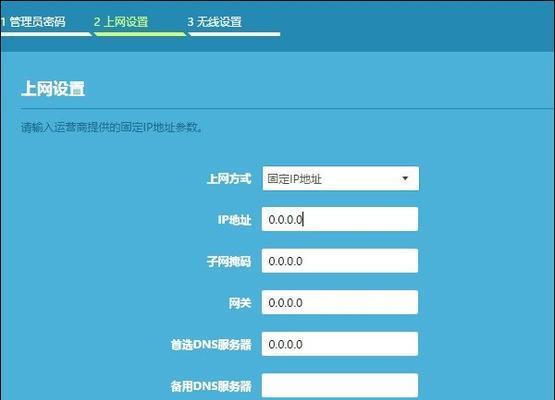Viewport: 555px width, 400px height.
Task: Click the 网关 field label
Action: (240, 303)
